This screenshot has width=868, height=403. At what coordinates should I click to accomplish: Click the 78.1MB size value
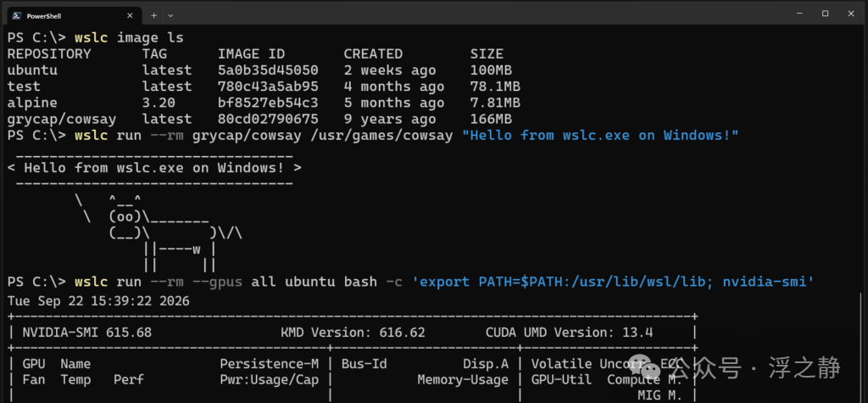click(495, 87)
